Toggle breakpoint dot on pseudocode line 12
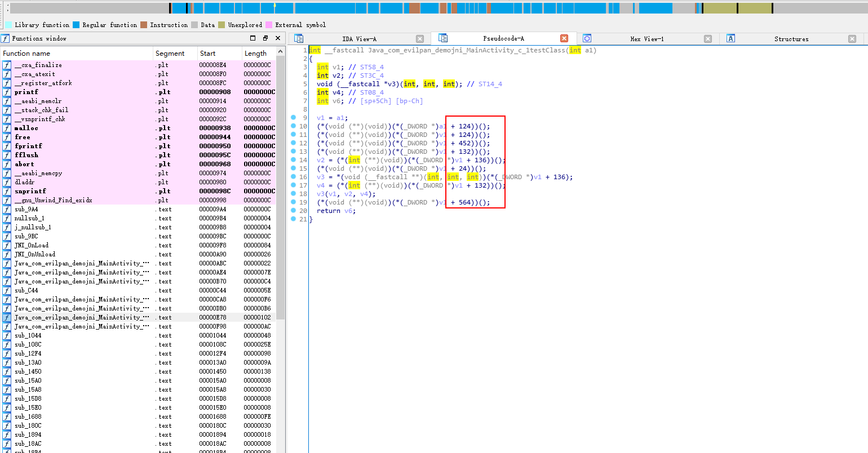 click(294, 143)
